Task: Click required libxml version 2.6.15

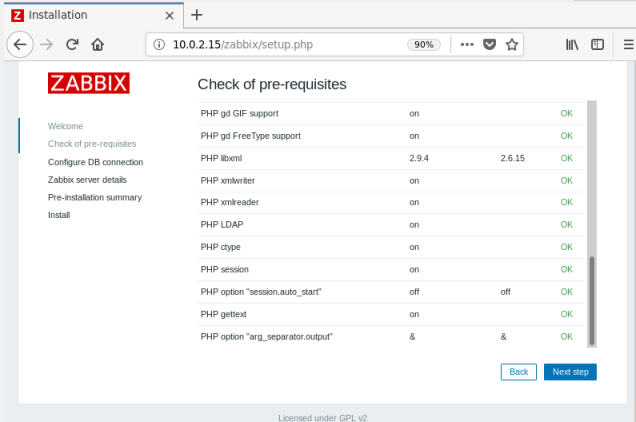Action: point(512,158)
